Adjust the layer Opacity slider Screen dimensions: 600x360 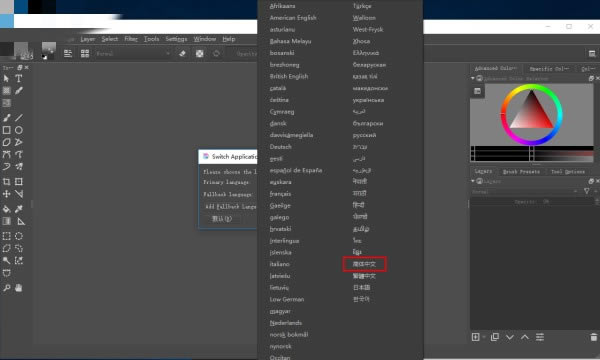pos(531,202)
